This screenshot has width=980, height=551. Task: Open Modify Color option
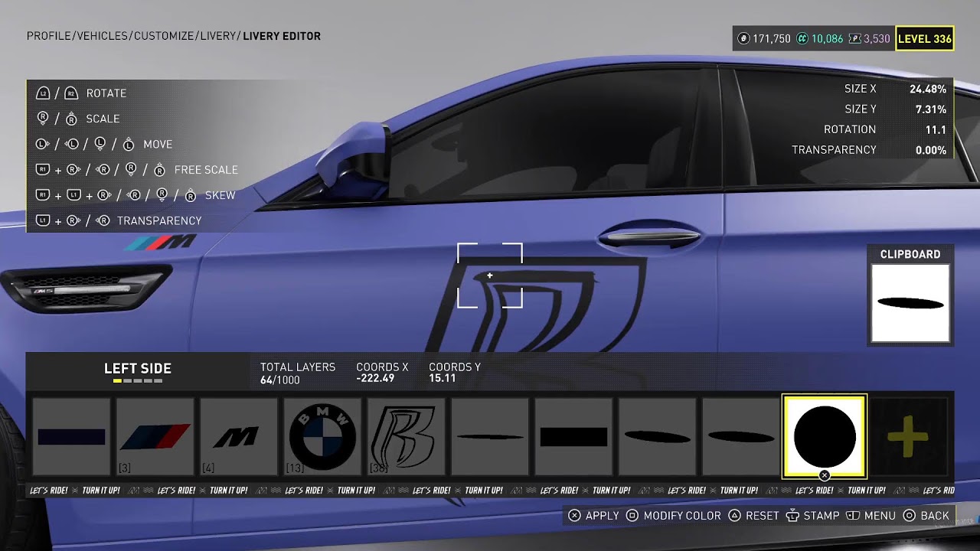pos(682,516)
